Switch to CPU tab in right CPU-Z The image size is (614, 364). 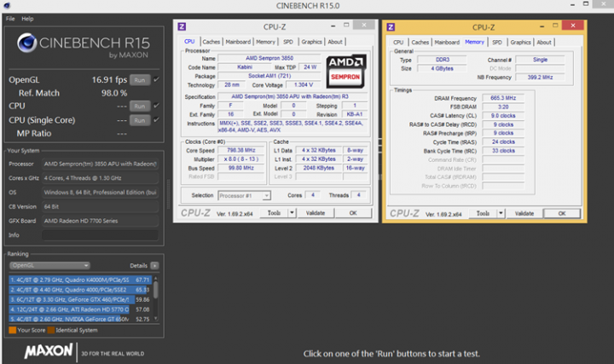[398, 42]
